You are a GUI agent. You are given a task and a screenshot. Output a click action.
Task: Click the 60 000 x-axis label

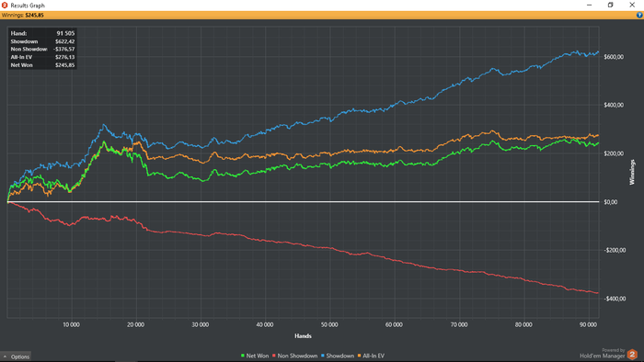(394, 324)
